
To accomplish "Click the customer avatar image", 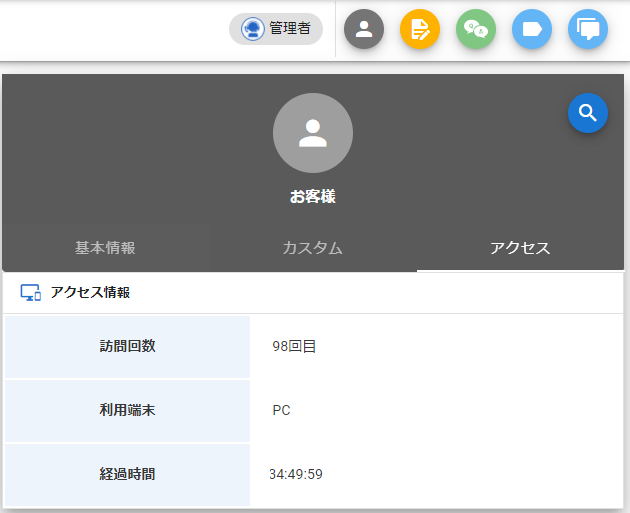I will pos(313,133).
